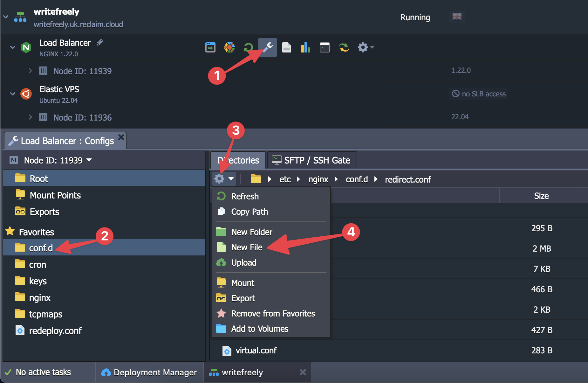
Task: Click the 7 KB size cell
Action: point(542,269)
